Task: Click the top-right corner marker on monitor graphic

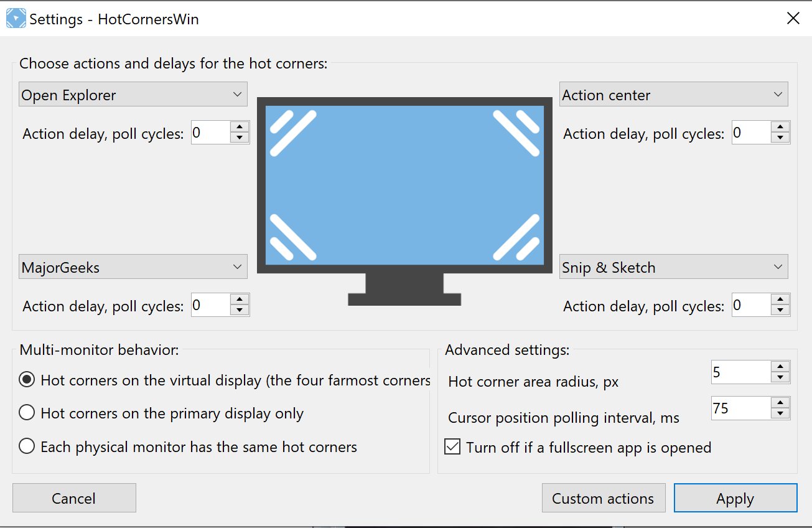Action: coord(516,132)
